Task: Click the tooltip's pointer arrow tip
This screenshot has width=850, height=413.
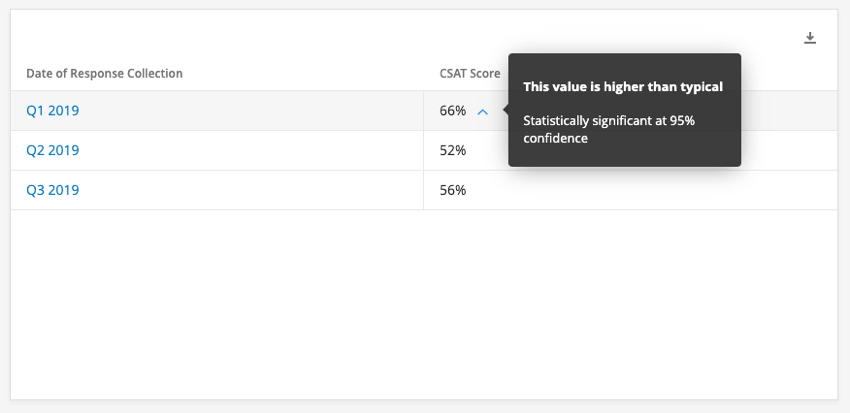Action: pyautogui.click(x=504, y=110)
